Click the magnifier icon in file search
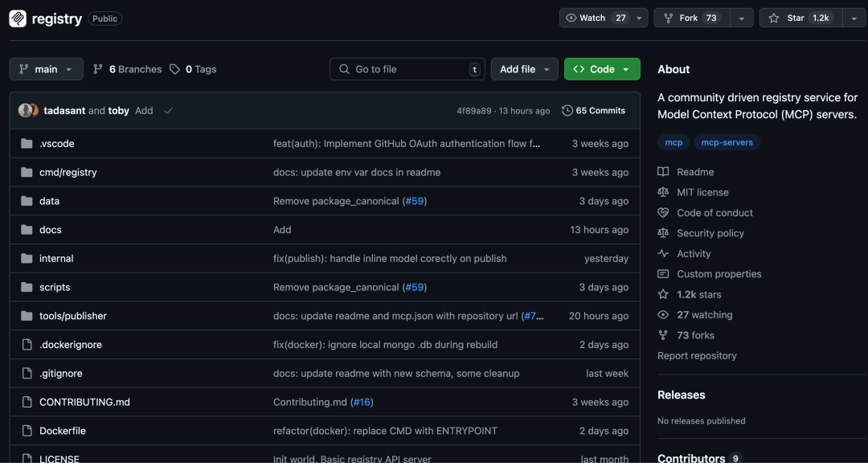Screen dimensions: 868x463 tap(344, 69)
